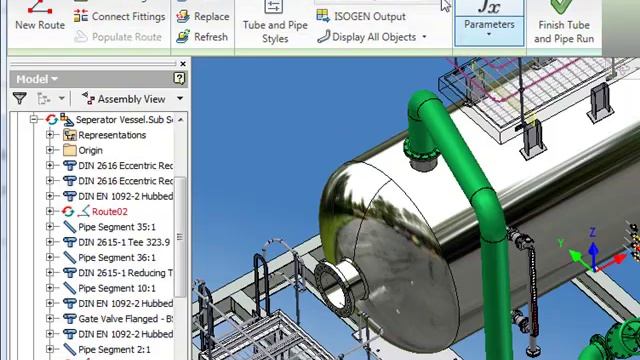Screen dimensions: 640x360
Task: Select DIN EN 1092-2 Hubbed above Route02
Action: 125,196
